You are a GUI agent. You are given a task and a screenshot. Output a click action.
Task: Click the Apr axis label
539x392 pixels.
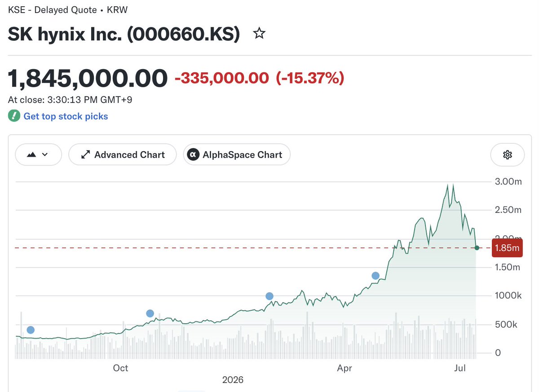click(344, 368)
